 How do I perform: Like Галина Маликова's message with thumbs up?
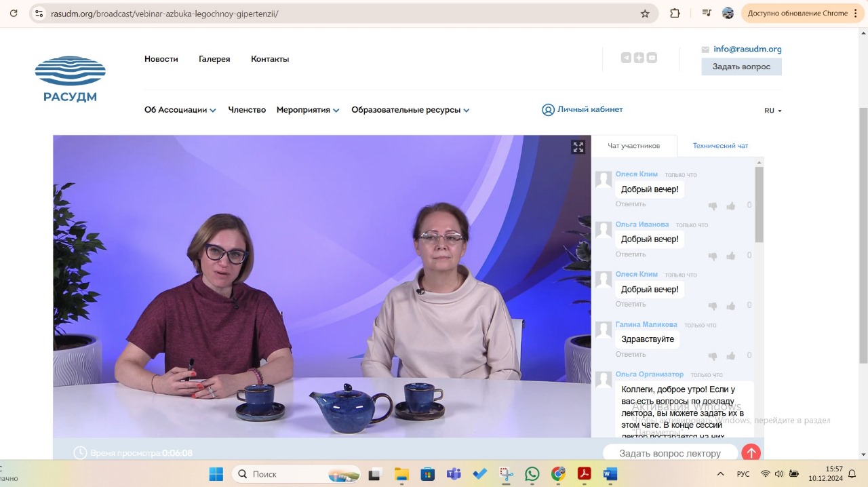tap(730, 355)
